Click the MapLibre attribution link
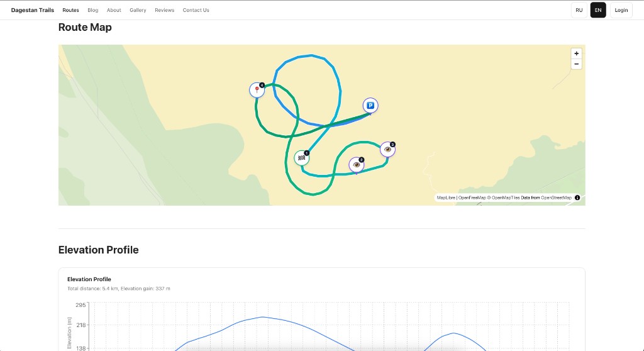Screen dimensions: 644x351 [x=446, y=198]
